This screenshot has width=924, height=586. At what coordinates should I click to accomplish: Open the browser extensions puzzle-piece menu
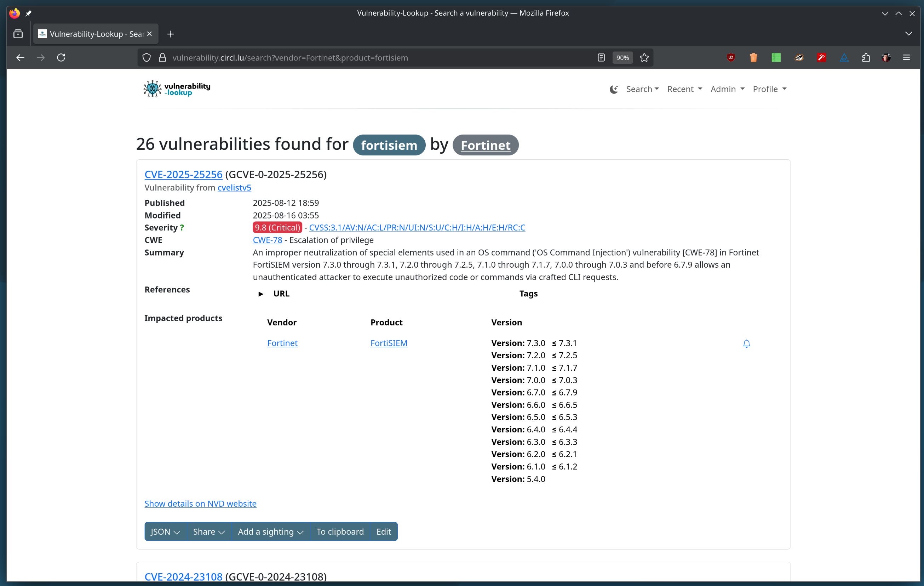point(866,58)
